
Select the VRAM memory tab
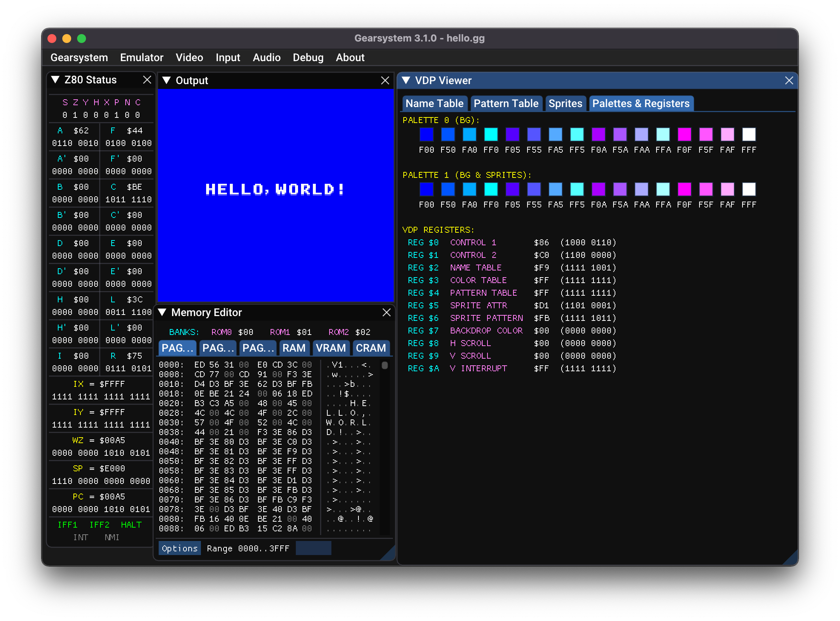click(331, 348)
